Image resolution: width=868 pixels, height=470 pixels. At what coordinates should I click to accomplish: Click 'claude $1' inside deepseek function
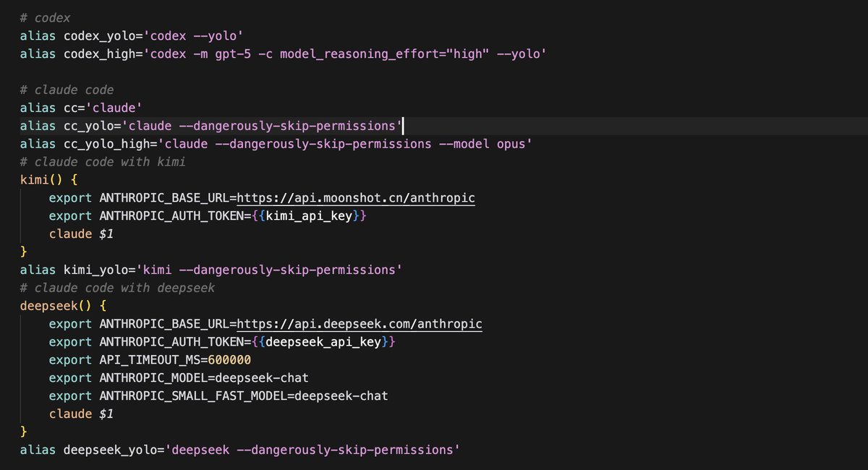(x=82, y=414)
